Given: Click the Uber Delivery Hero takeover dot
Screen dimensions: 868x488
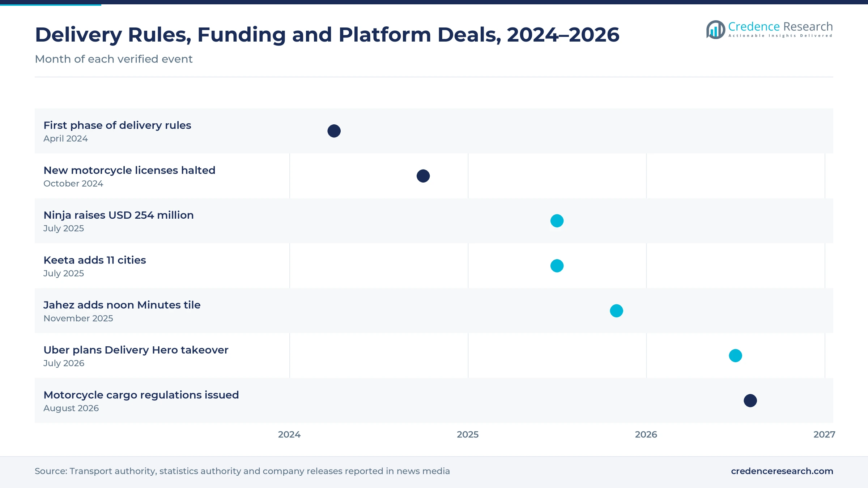Looking at the screenshot, I should (x=735, y=356).
